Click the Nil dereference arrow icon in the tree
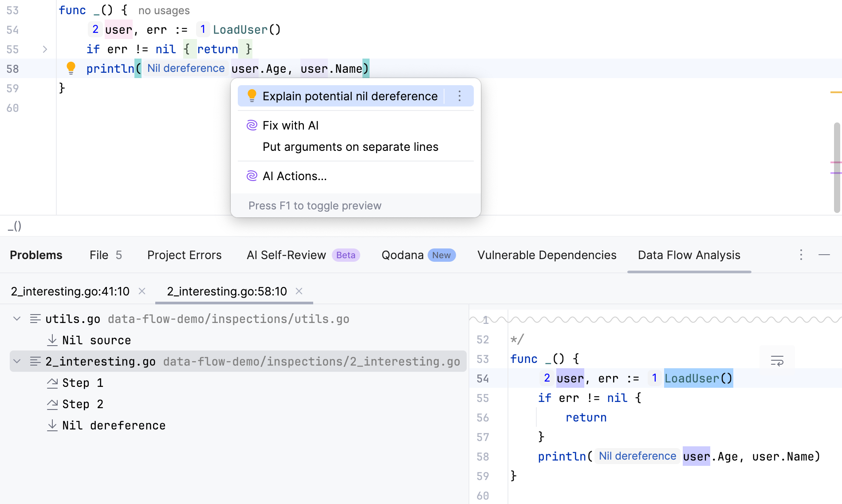The height and width of the screenshot is (504, 842). pos(52,425)
